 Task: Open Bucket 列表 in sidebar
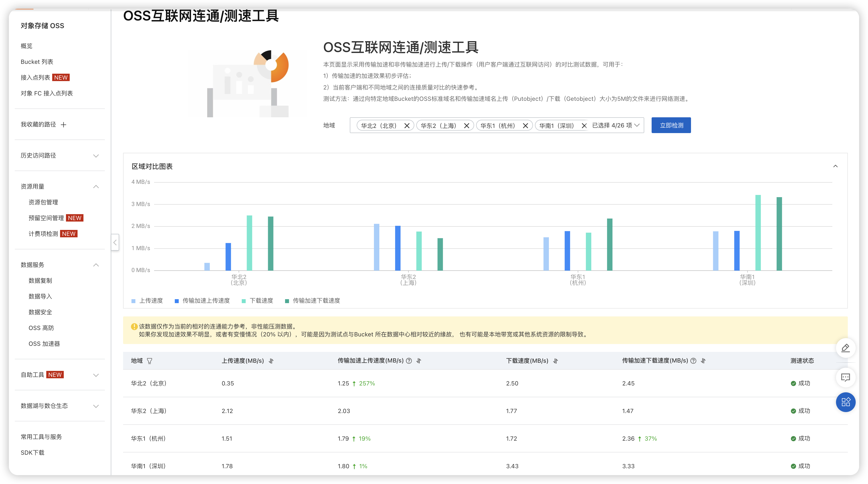coord(37,62)
